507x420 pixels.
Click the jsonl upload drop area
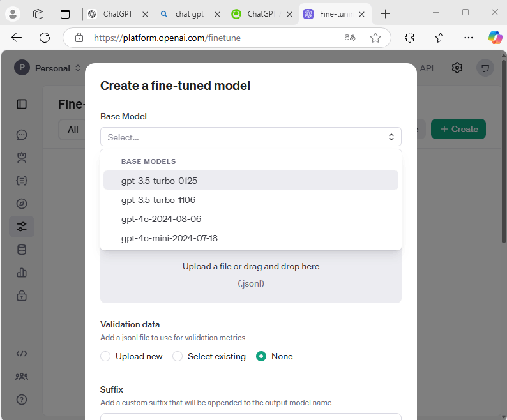click(251, 276)
